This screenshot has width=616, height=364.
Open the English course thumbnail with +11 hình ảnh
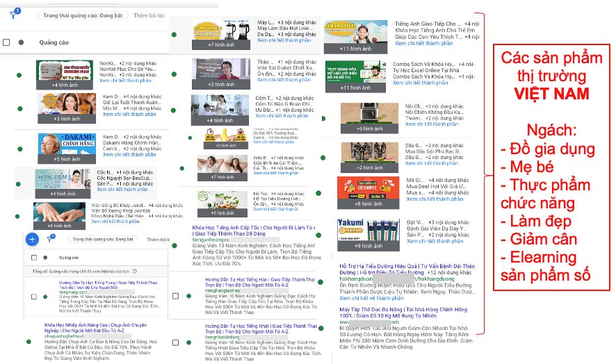click(x=355, y=38)
